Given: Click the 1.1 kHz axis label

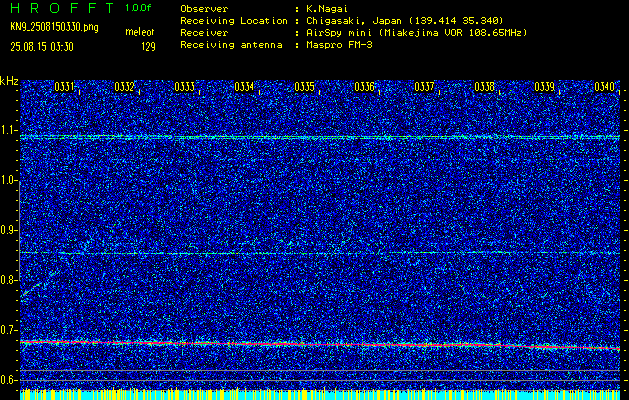Looking at the screenshot, I should 8,130.
